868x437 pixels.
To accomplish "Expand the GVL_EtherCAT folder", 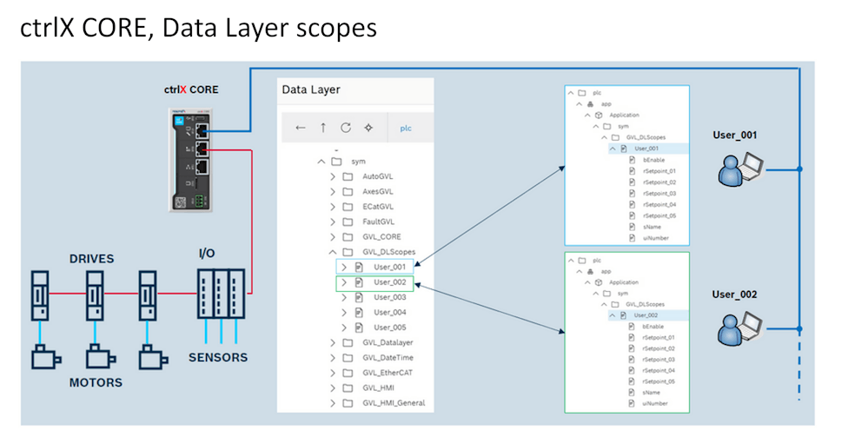I will point(333,373).
